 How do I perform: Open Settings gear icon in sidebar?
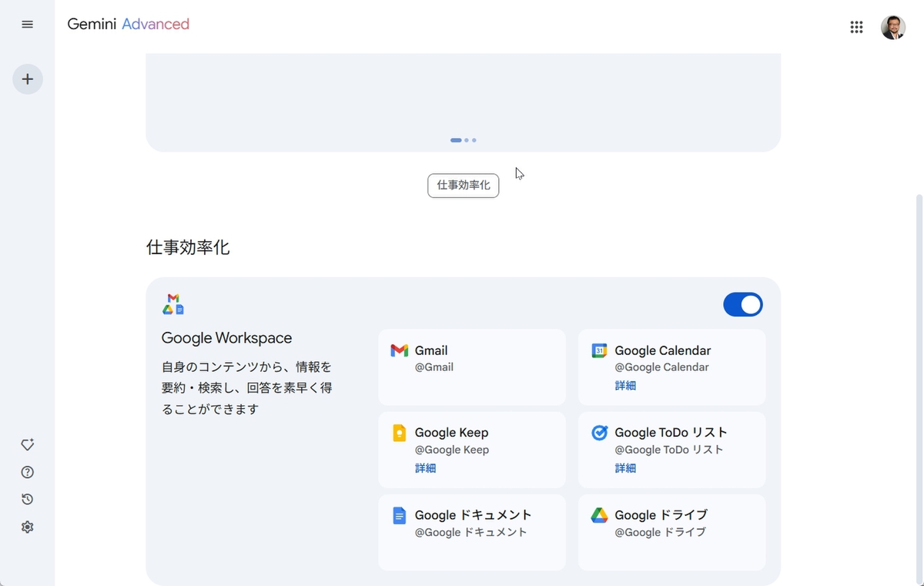(x=28, y=527)
